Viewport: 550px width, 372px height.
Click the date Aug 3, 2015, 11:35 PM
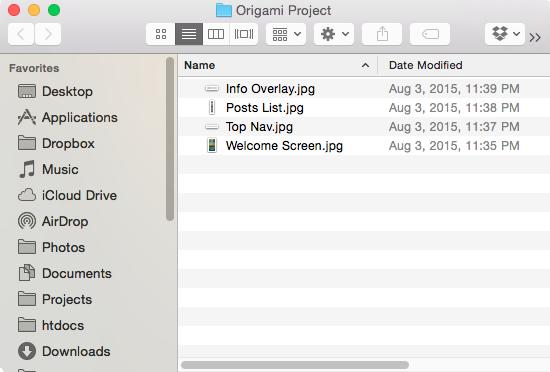tap(454, 146)
